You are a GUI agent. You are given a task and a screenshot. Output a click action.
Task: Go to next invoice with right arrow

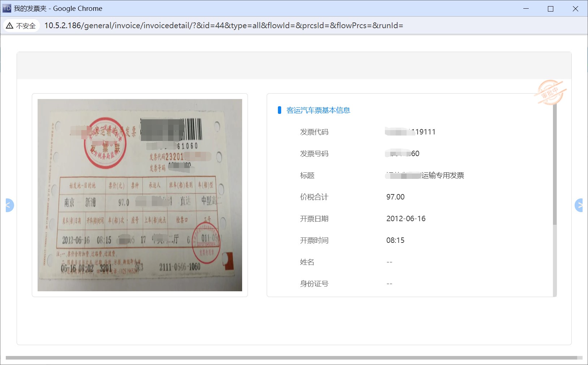579,205
